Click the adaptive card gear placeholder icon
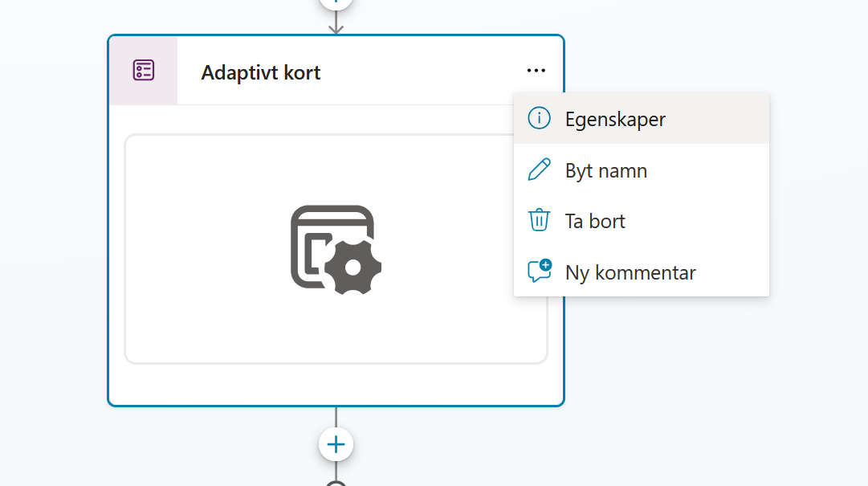This screenshot has width=868, height=486. pyautogui.click(x=336, y=249)
